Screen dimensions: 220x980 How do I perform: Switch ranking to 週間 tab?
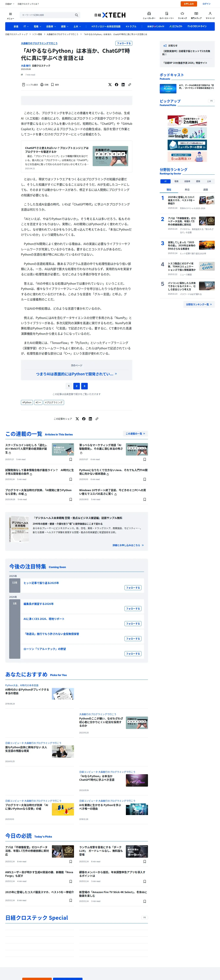coord(205,189)
